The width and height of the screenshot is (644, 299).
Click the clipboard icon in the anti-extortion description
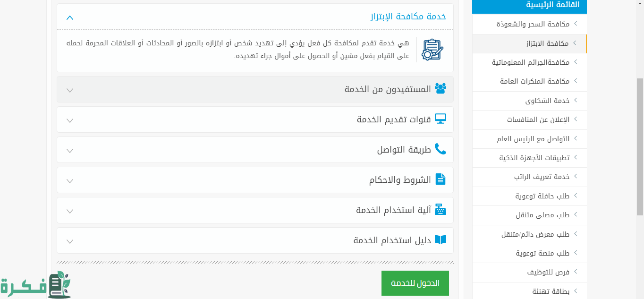(432, 50)
